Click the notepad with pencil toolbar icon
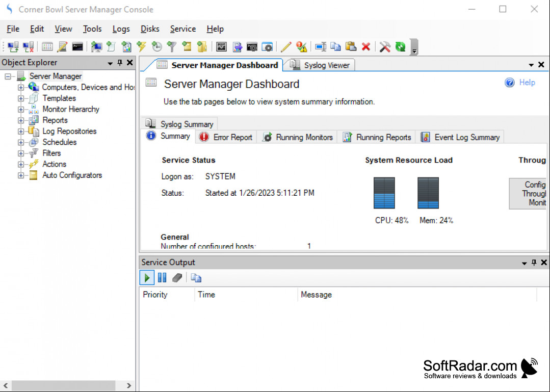The image size is (550, 392). 62,46
